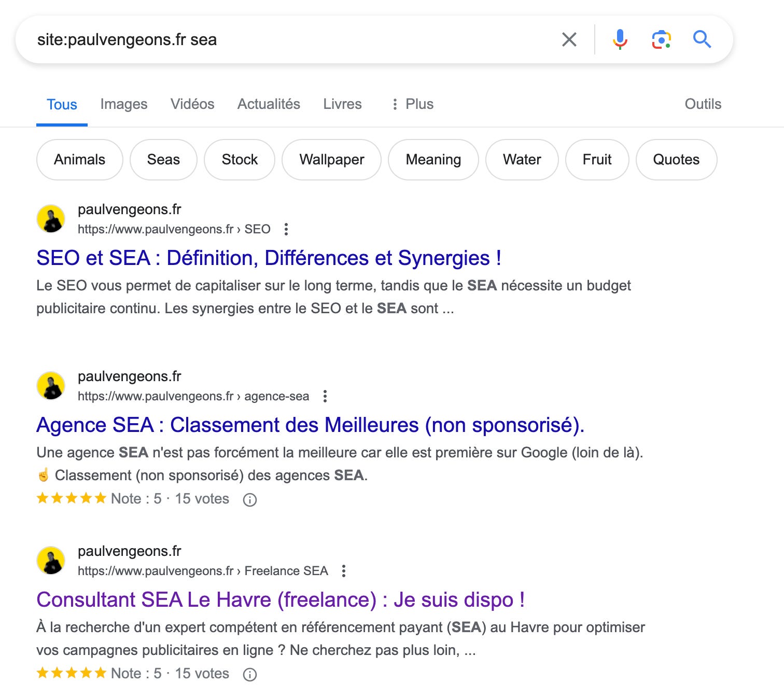This screenshot has width=784, height=698.
Task: Click the five-star rating under the Agence SEA result
Action: pos(71,498)
